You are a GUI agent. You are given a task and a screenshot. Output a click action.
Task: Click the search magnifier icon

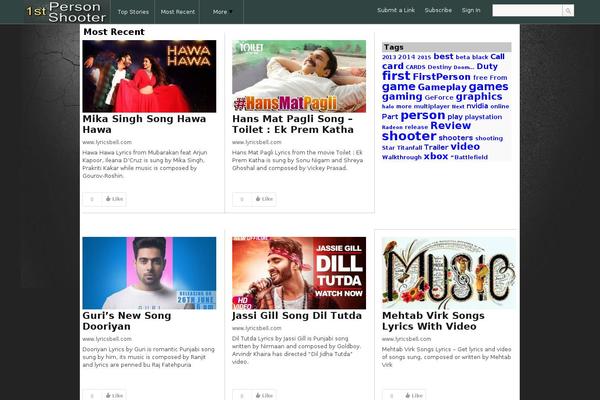568,11
